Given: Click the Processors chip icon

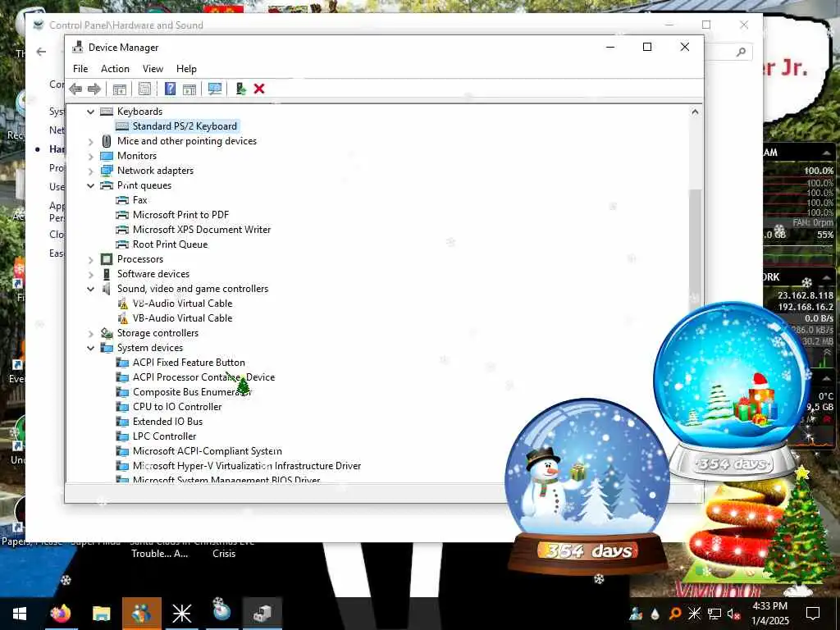Looking at the screenshot, I should coord(107,259).
